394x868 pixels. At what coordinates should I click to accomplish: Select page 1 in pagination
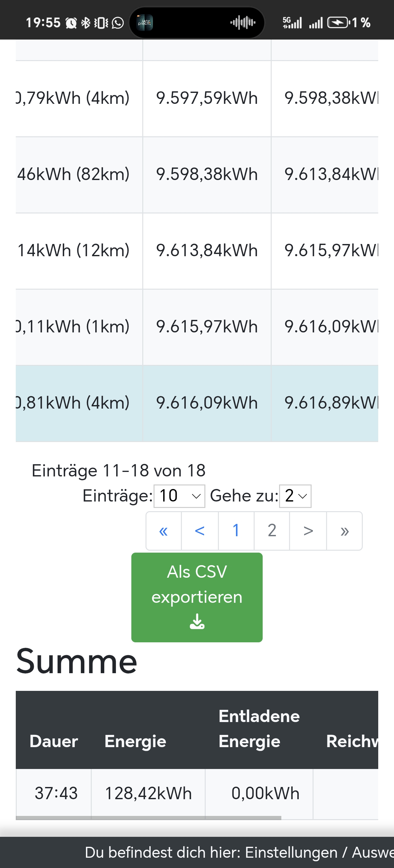tap(236, 531)
